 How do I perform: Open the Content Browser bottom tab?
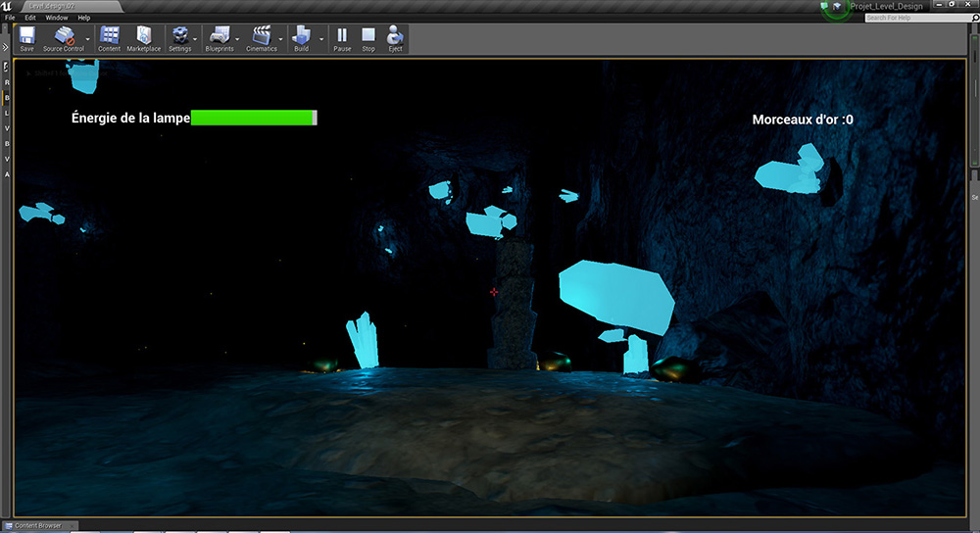[x=37, y=526]
